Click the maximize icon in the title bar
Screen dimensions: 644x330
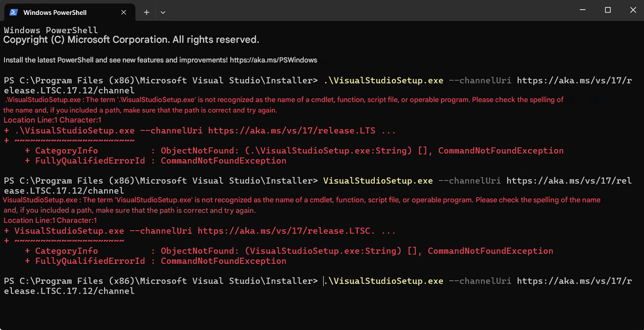(x=608, y=9)
